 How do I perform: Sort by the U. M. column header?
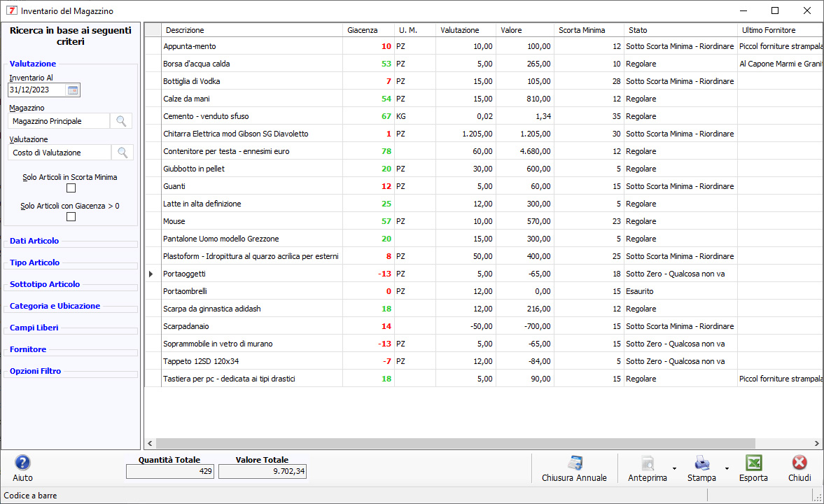click(414, 30)
